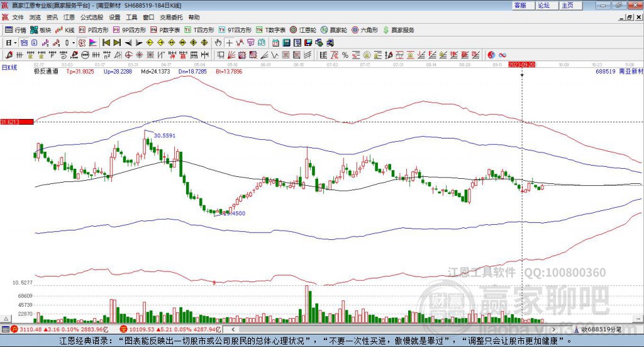The image size is (644, 347).
Task: Open the P数字表 tool
Action: click(165, 30)
